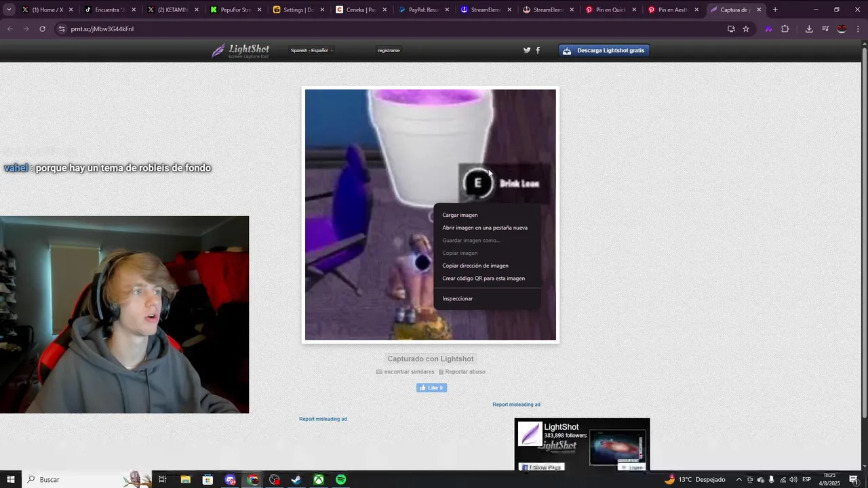Viewport: 868px width, 488px height.
Task: Click the ESP language indicator
Action: pyautogui.click(x=807, y=479)
